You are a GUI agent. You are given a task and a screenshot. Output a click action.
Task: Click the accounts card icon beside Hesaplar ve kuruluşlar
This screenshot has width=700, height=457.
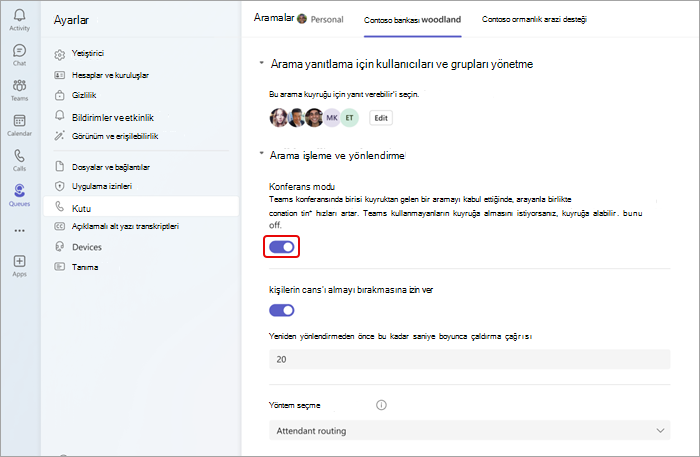click(59, 75)
